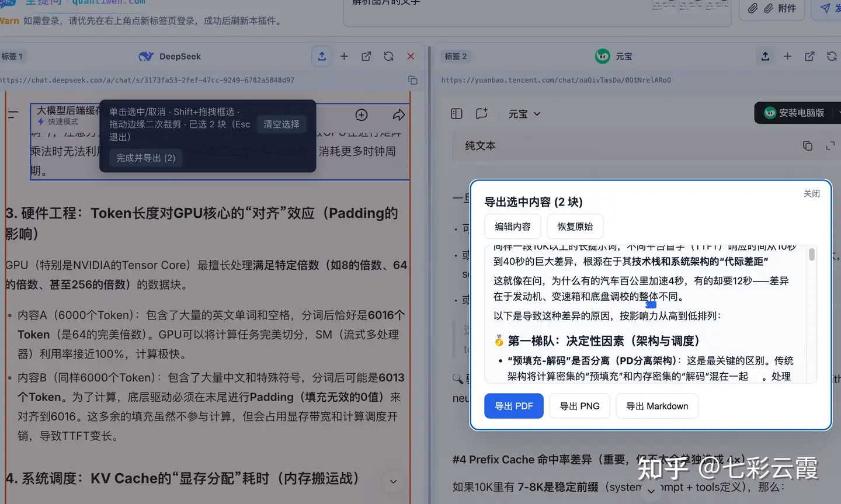Click the export icon in the DeepSeek pane header
The width and height of the screenshot is (841, 504).
click(x=322, y=56)
